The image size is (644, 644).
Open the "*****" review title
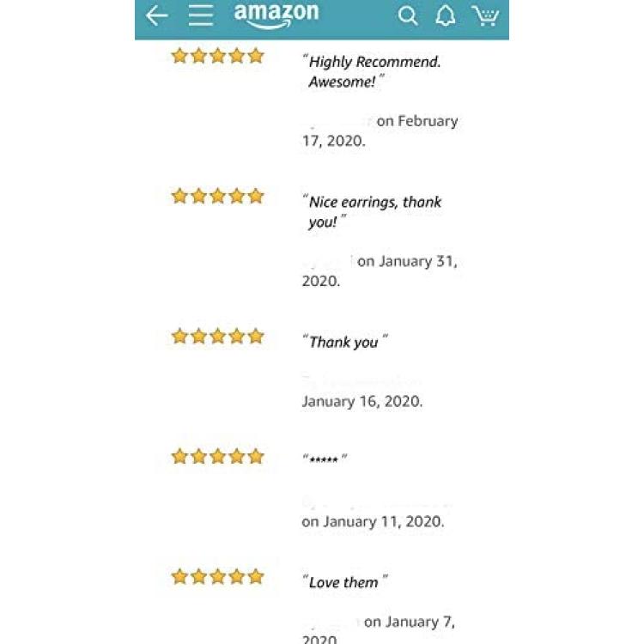[325, 459]
